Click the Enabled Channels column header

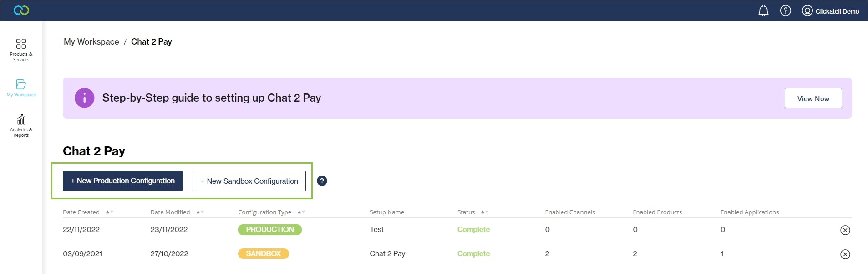(x=570, y=212)
